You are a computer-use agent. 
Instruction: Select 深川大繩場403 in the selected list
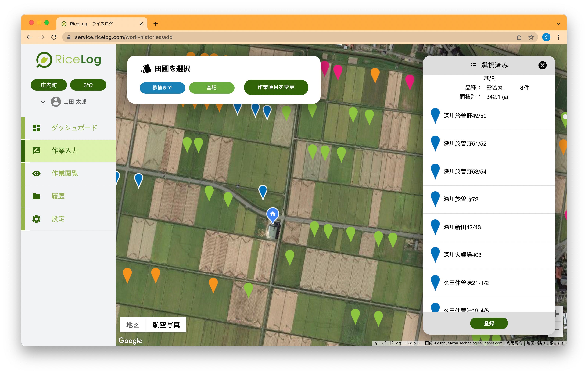click(462, 255)
